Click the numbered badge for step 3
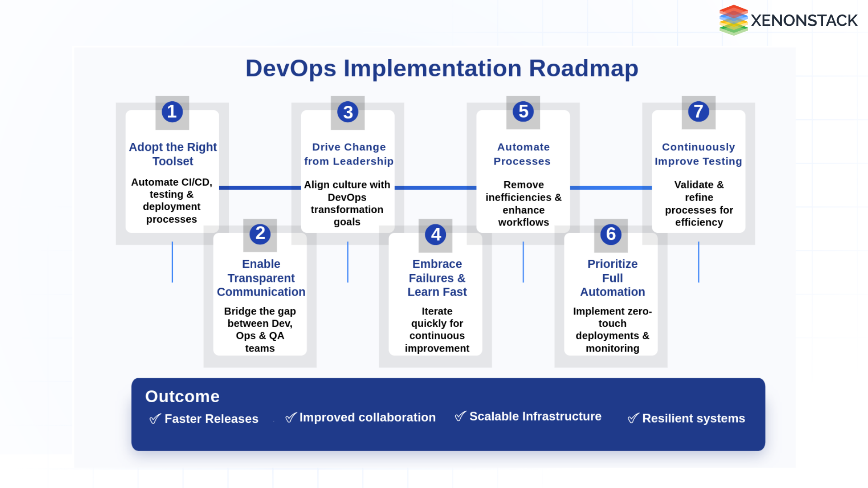Viewport: 868px width, 488px height. coord(347,112)
